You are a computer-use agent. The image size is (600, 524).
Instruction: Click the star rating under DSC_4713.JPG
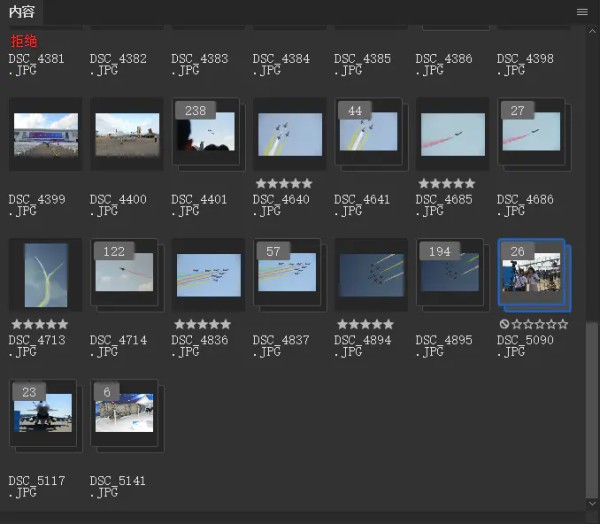40,325
